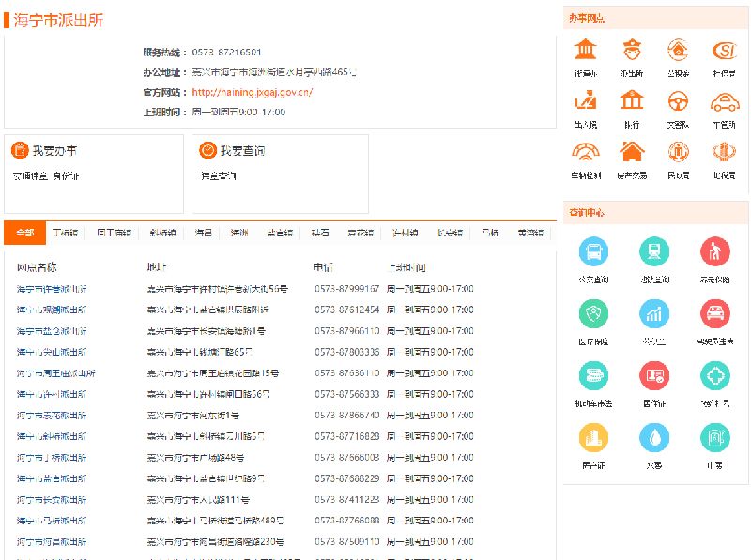
Task: Open the 房产交易 house icon
Action: pos(632,151)
